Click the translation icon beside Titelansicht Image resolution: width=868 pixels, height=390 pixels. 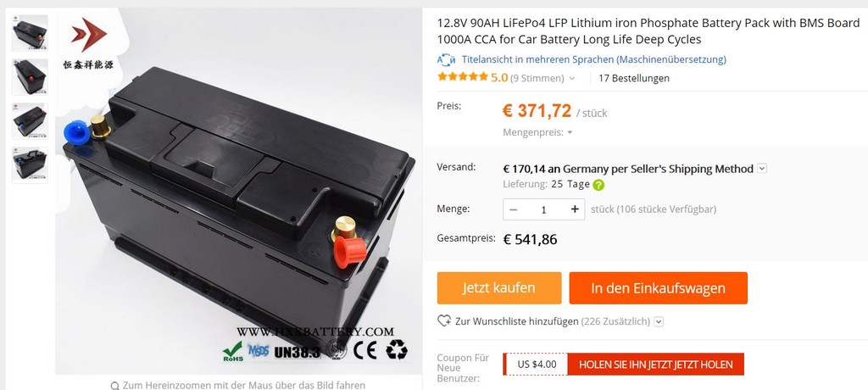(446, 59)
